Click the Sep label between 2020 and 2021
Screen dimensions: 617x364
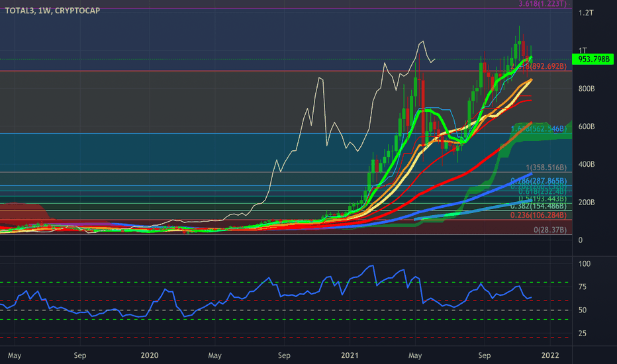click(284, 355)
